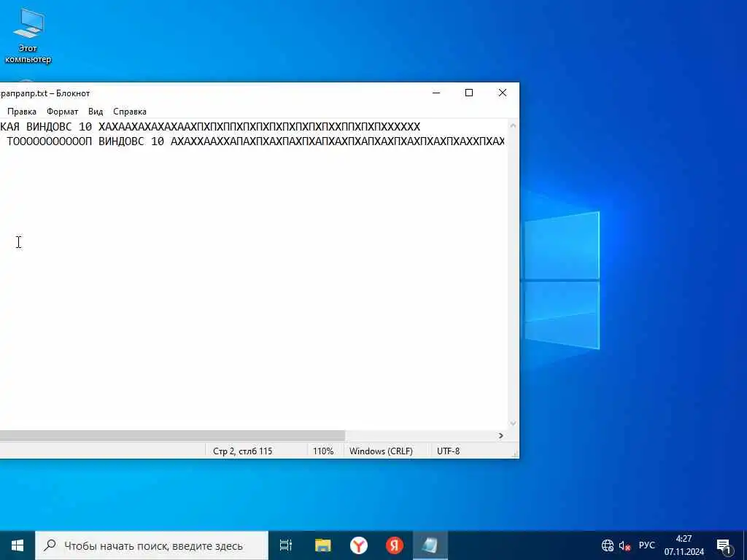
Task: Click the 110% zoom status entry
Action: click(x=323, y=451)
